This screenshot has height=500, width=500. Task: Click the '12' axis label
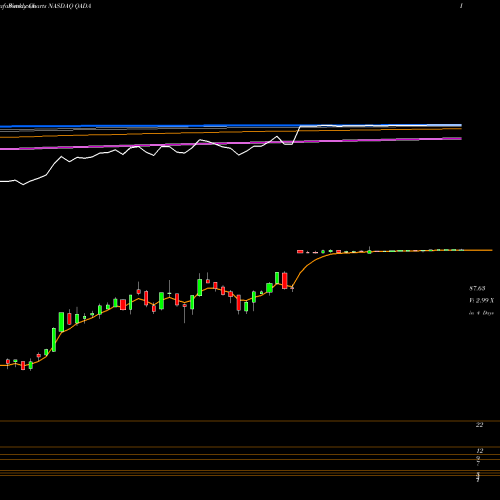[x=479, y=451]
